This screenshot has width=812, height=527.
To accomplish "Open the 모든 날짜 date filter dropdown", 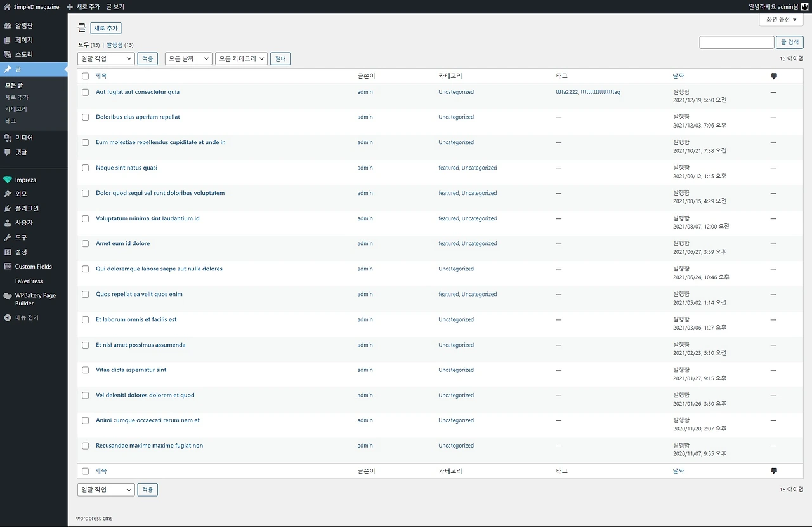I will point(188,58).
